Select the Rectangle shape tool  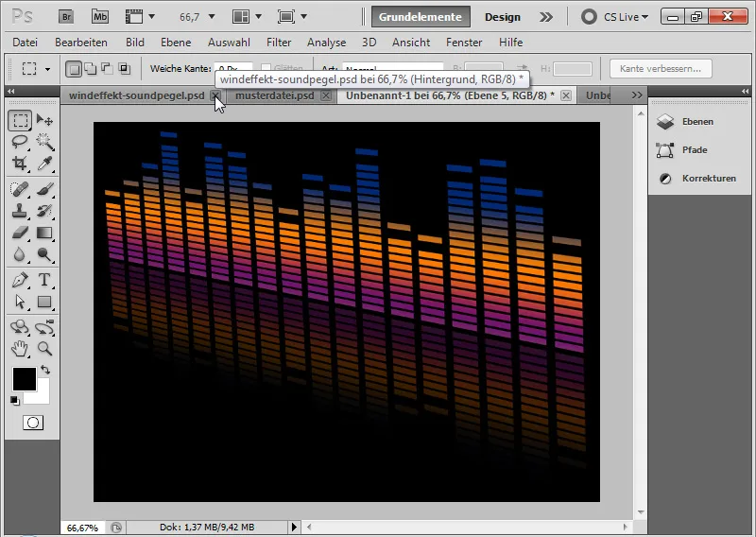[x=44, y=302]
